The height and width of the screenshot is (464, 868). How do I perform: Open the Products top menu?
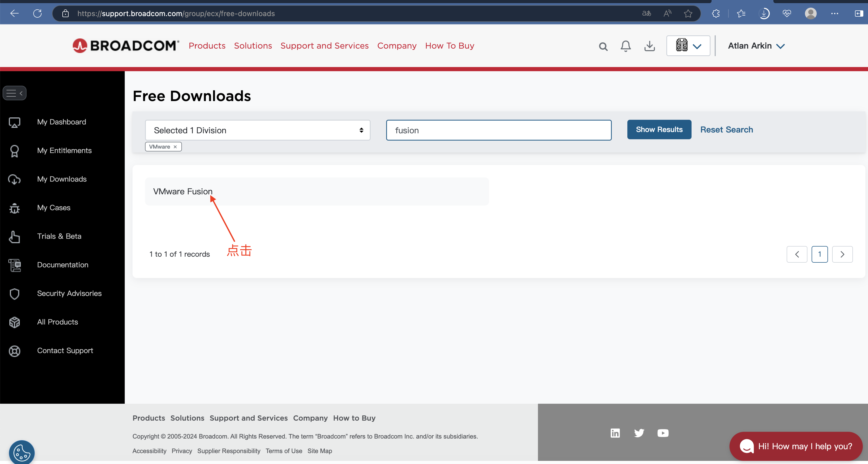click(207, 45)
